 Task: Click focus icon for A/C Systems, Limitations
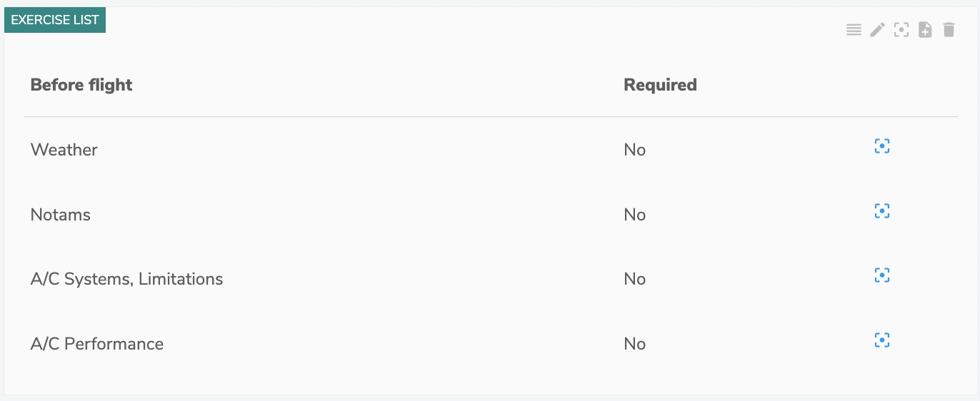point(882,275)
